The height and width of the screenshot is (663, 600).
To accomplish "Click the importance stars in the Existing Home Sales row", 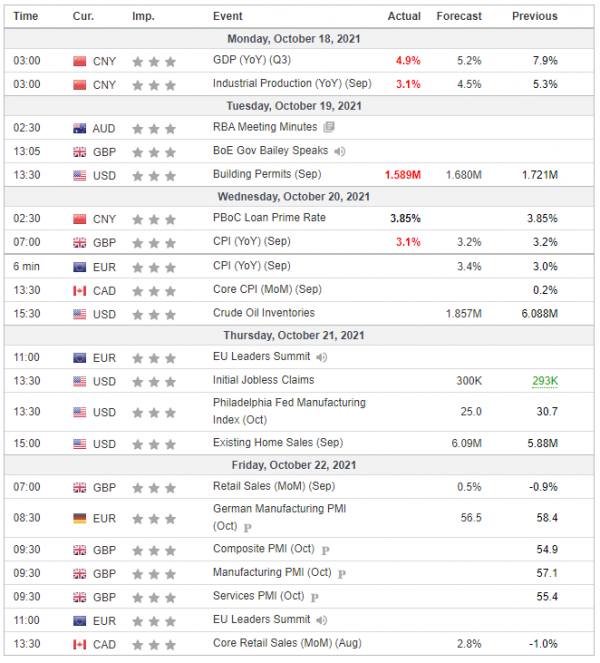I will 154,444.
